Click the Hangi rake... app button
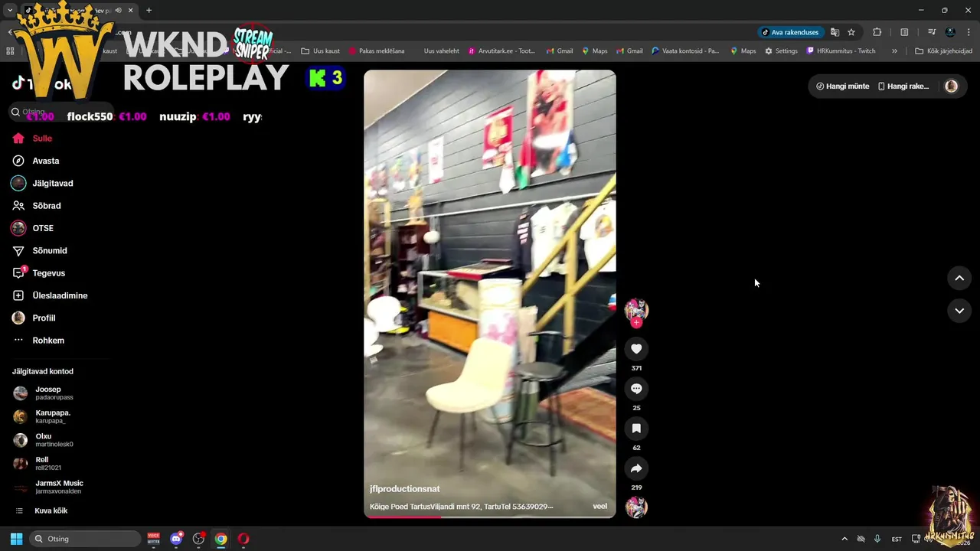The height and width of the screenshot is (551, 980). 903,86
